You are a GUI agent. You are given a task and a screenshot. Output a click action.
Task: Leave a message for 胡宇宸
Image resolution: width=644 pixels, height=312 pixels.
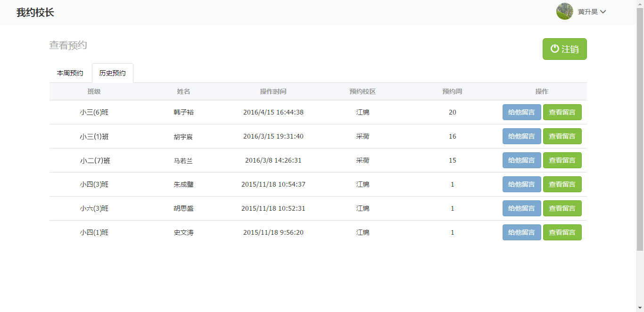pos(521,136)
